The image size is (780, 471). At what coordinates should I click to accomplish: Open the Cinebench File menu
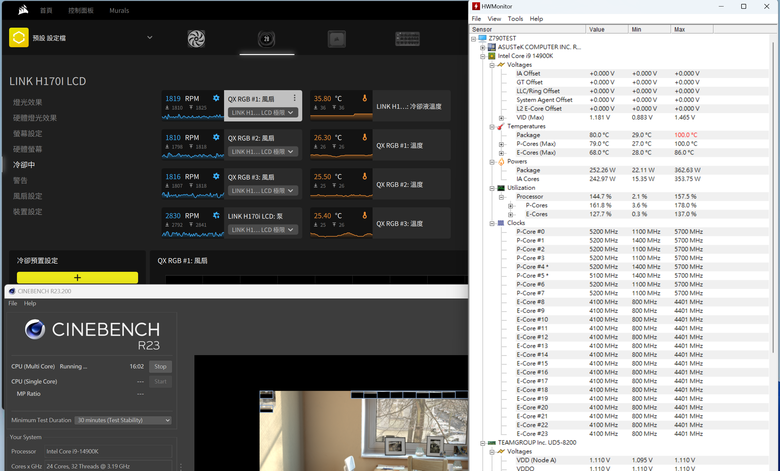(x=12, y=303)
